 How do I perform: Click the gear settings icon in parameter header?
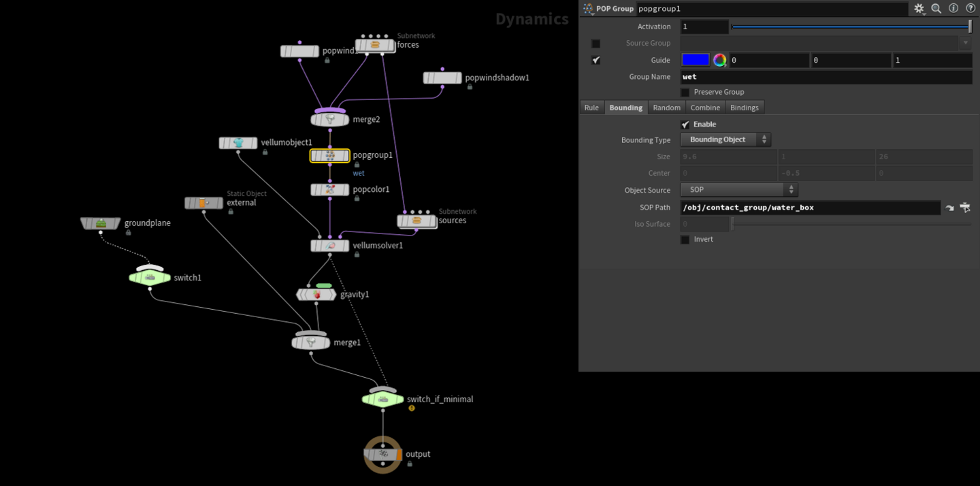[919, 9]
